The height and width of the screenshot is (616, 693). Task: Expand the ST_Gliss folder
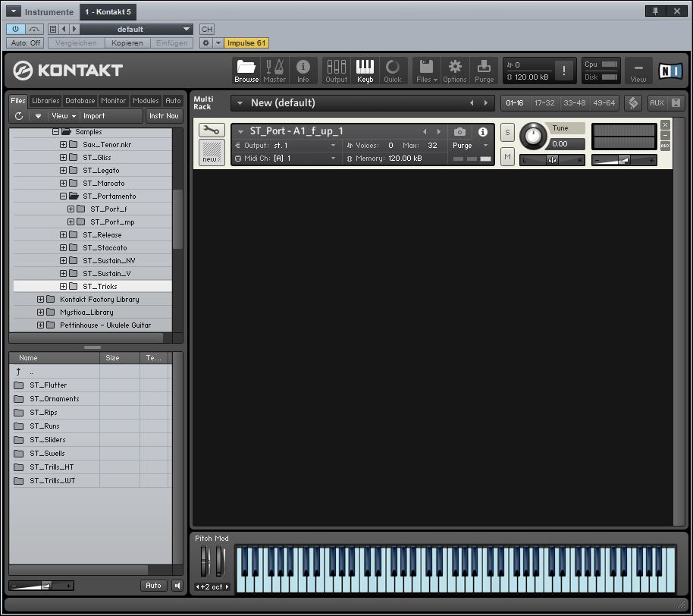(x=63, y=158)
